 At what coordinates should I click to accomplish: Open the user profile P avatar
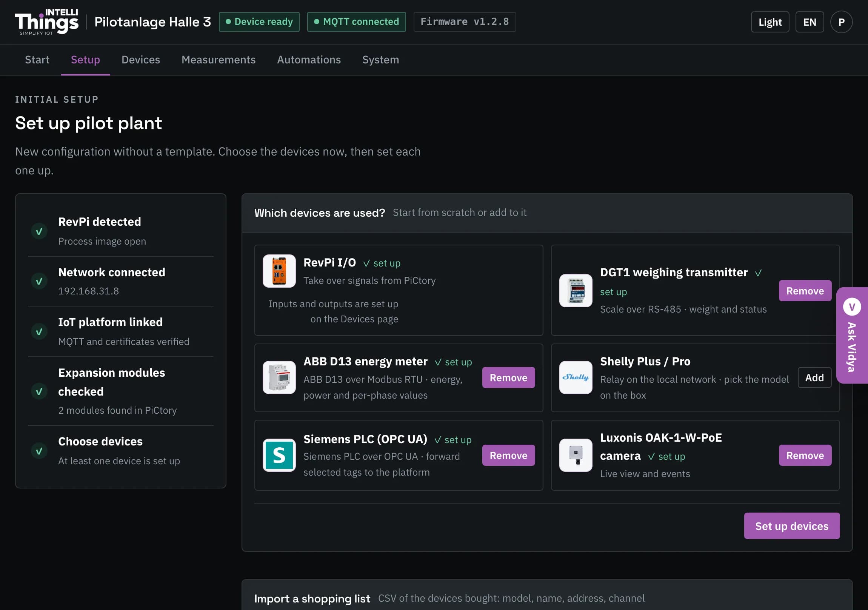coord(841,22)
